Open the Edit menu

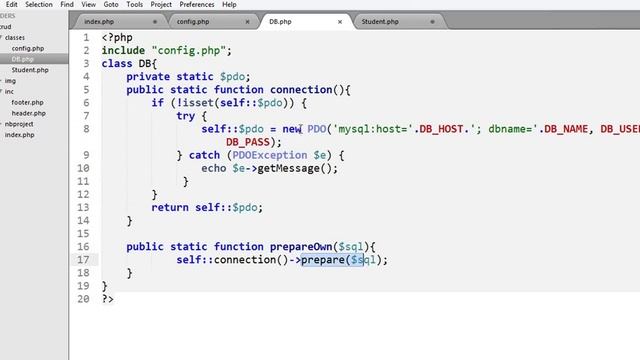coord(11,4)
